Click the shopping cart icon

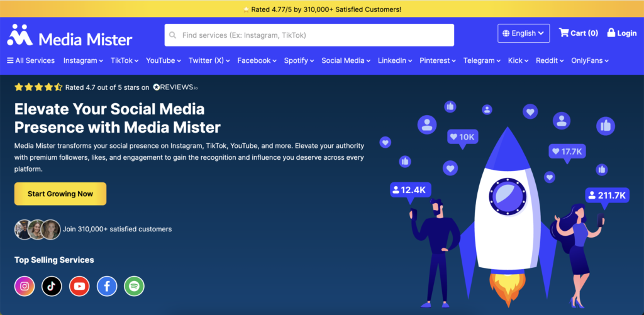click(563, 33)
